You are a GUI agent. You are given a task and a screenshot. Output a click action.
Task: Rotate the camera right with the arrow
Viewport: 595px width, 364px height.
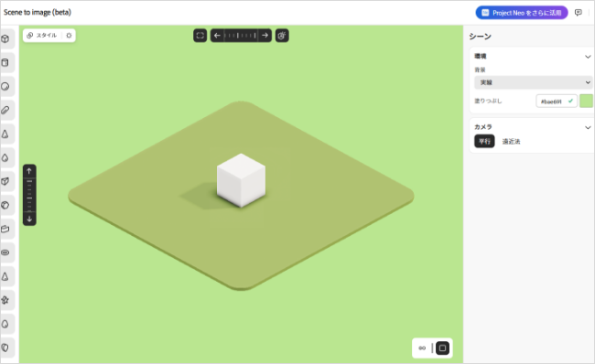[265, 36]
